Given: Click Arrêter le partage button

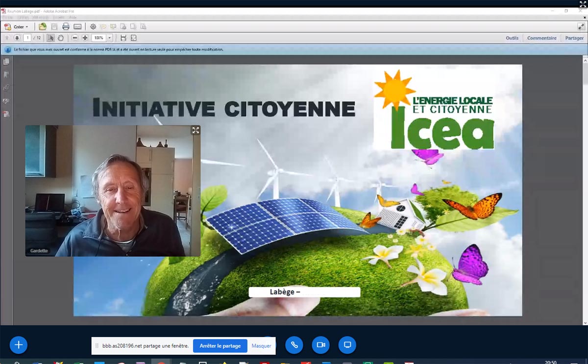Looking at the screenshot, I should coord(220,345).
